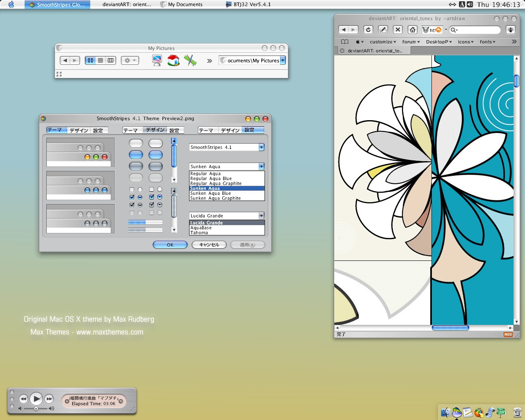This screenshot has height=420, width=525.
Task: Expand the DesktopP bookmark menu
Action: 439,42
